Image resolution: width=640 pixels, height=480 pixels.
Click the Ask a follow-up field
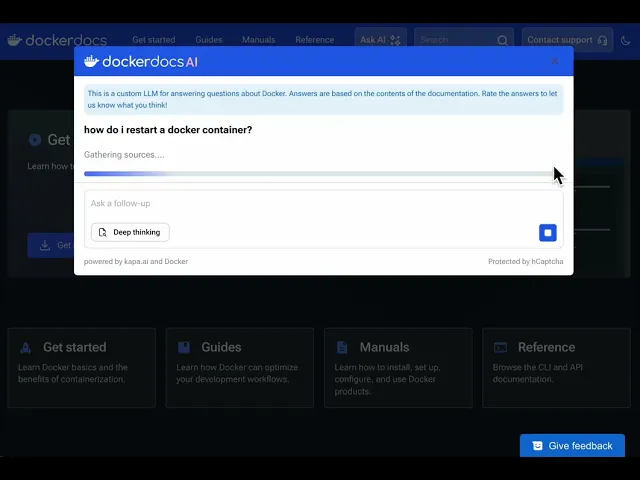pos(323,204)
